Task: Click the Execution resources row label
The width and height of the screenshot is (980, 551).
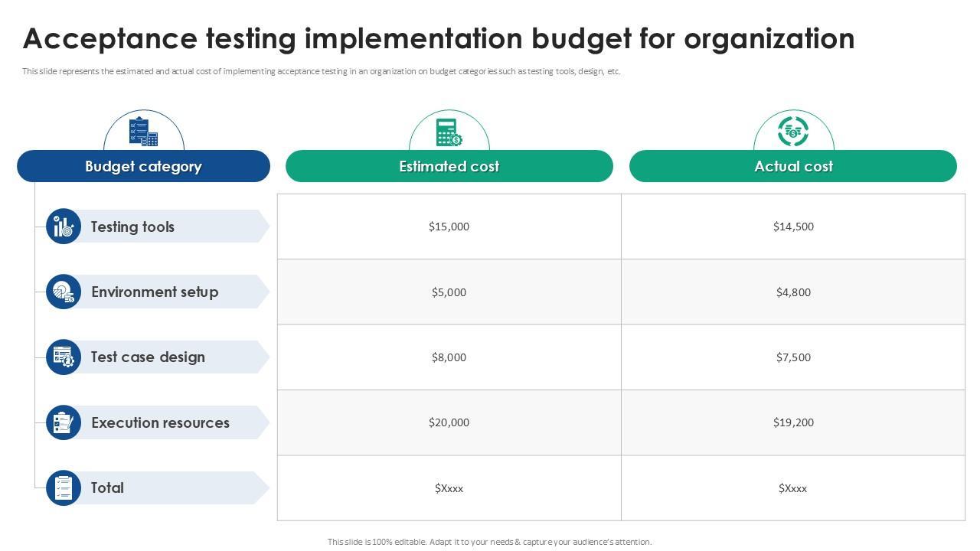Action: click(x=160, y=422)
